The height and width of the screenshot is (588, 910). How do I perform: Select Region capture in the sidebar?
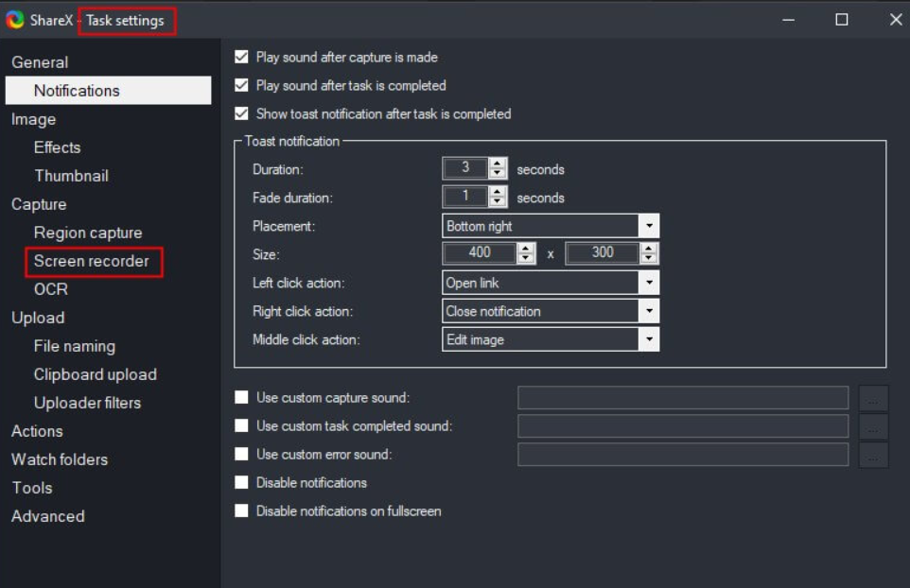88,233
